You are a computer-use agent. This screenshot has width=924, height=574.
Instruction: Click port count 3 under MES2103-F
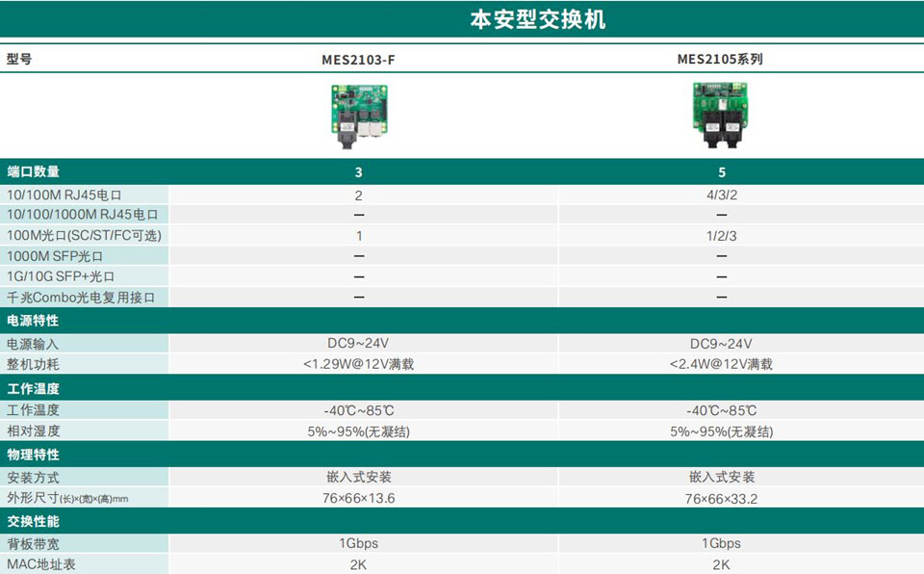[358, 172]
